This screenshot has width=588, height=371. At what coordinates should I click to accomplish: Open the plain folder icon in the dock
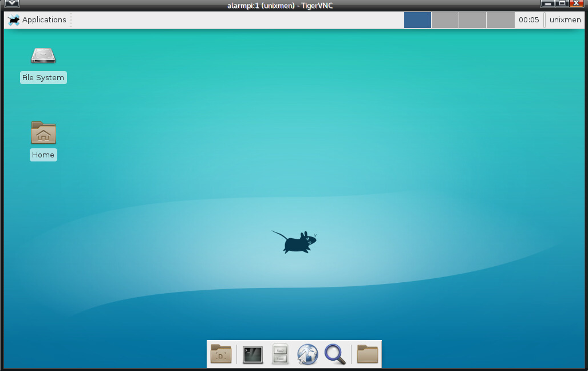click(367, 354)
